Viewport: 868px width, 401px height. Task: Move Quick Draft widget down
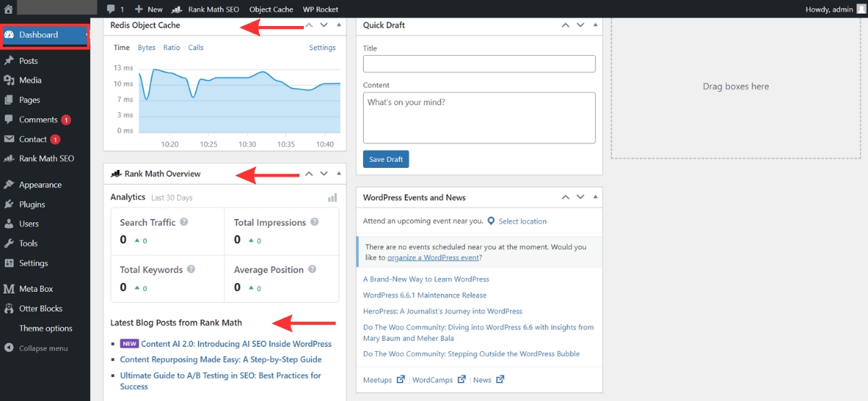tap(580, 25)
